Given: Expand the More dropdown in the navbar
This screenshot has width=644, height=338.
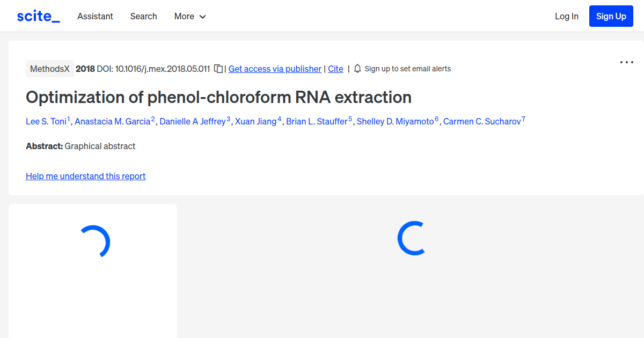Looking at the screenshot, I should 189,16.
